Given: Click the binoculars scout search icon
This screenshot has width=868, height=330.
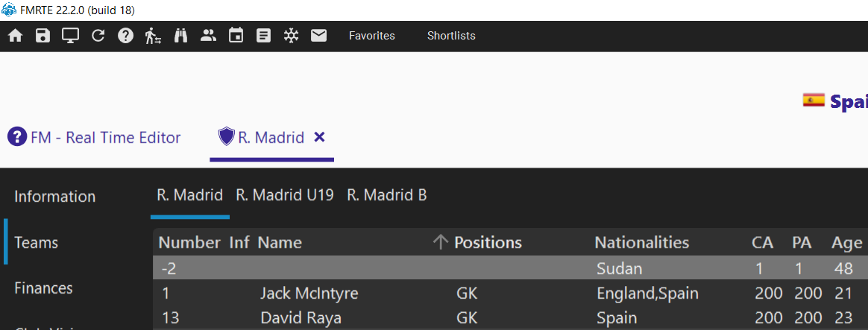Looking at the screenshot, I should 181,36.
